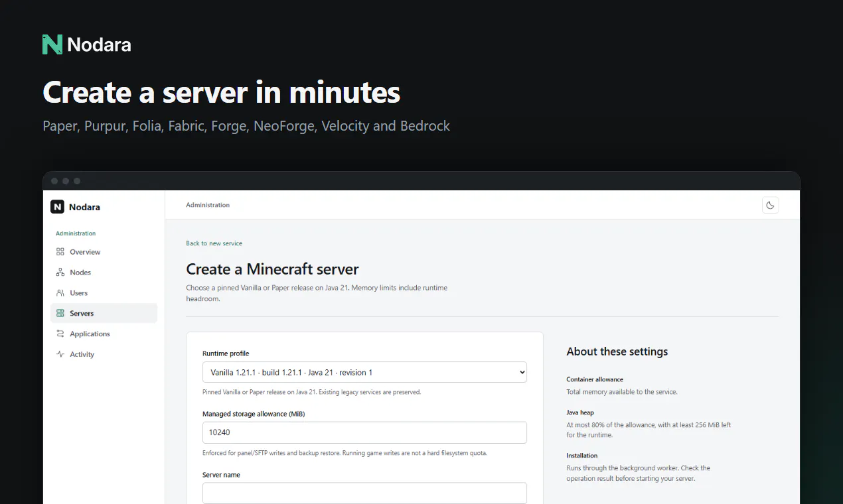Click the Users people icon

coord(60,293)
